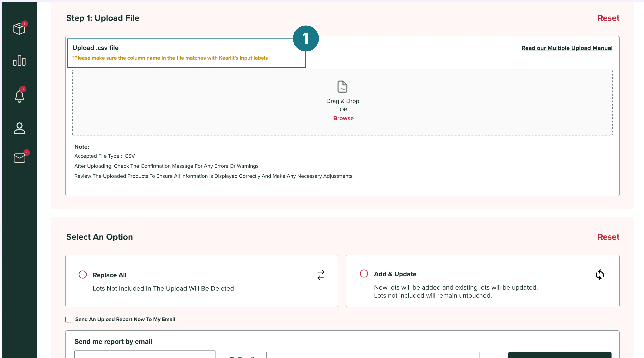Click Browse to choose a file
The width and height of the screenshot is (644, 358).
(343, 118)
